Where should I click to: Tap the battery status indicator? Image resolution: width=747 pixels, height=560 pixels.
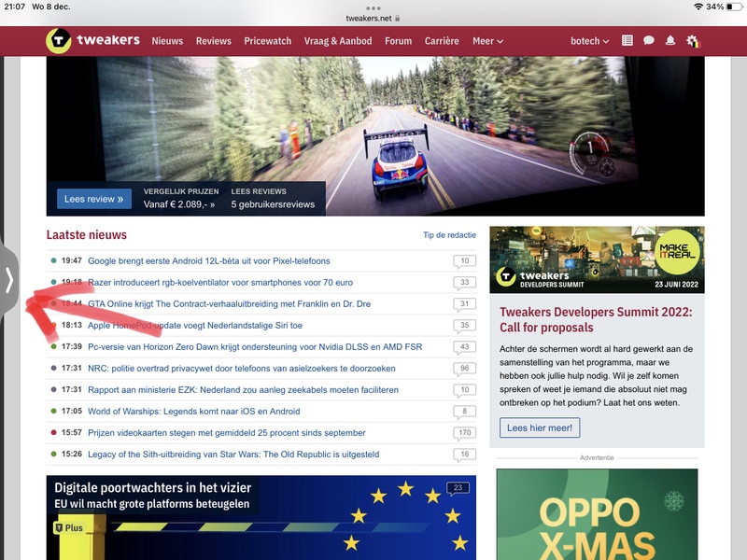pos(734,7)
